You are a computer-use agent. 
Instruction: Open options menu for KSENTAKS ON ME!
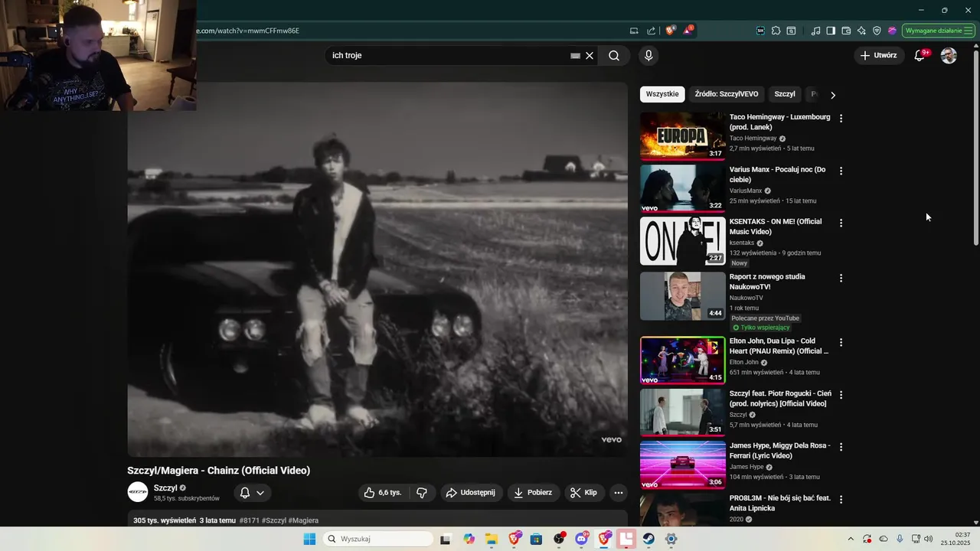[x=841, y=223]
